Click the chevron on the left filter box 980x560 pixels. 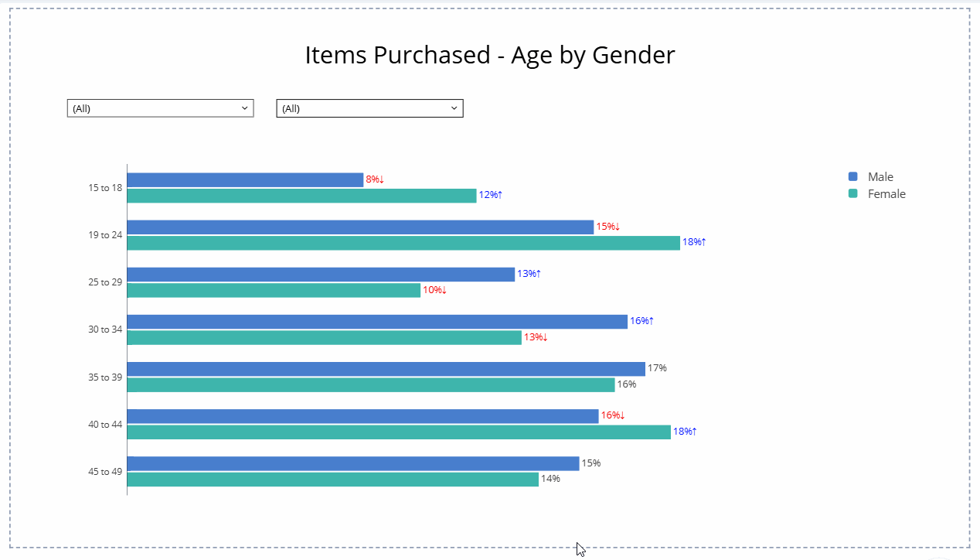(x=244, y=108)
